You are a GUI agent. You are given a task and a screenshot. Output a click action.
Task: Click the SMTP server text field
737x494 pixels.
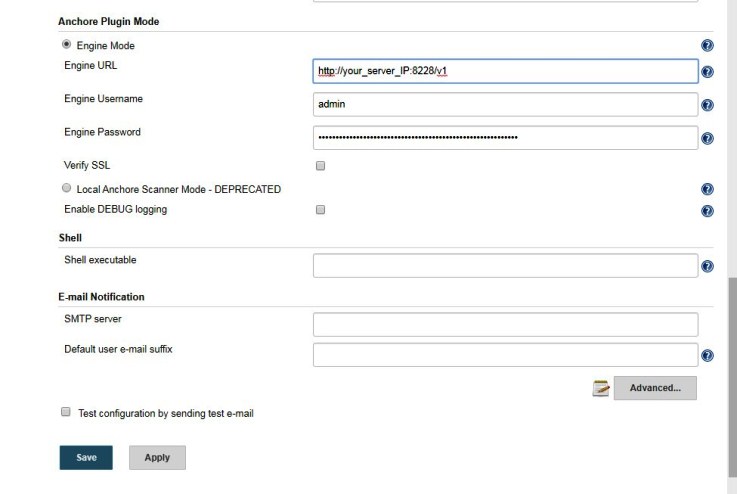click(x=504, y=324)
